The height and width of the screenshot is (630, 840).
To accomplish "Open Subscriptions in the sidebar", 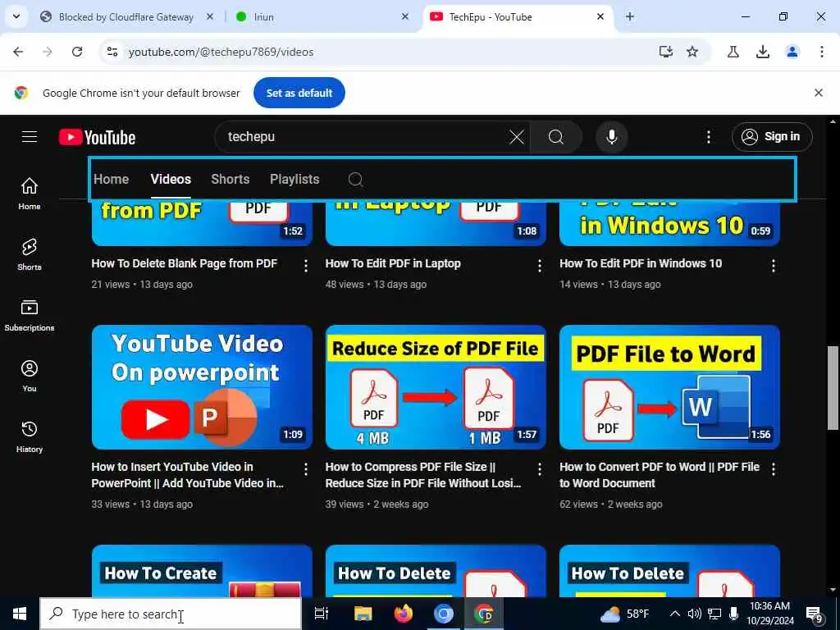I will pos(30,315).
